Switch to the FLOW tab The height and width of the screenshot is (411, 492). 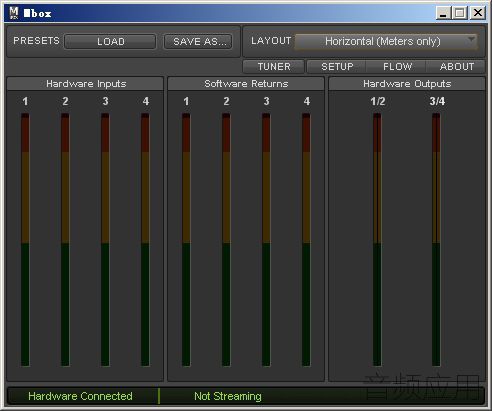397,66
